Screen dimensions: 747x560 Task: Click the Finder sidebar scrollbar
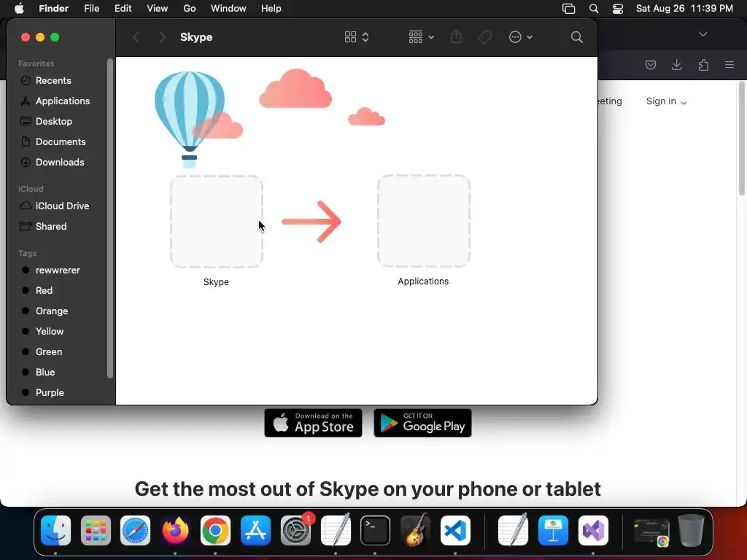(x=111, y=219)
